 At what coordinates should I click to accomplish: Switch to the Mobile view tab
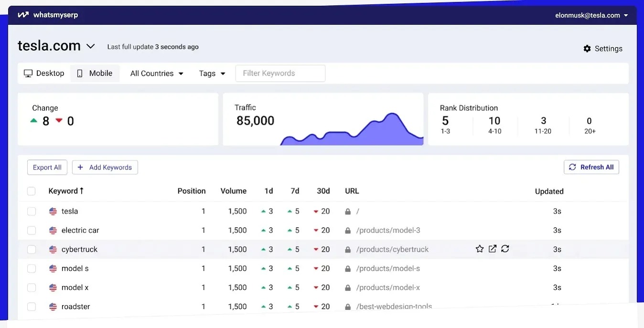[95, 74]
